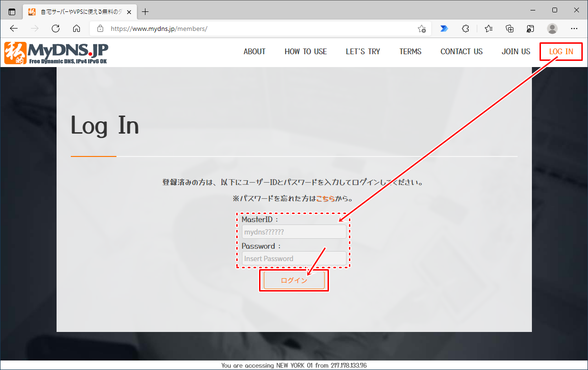The height and width of the screenshot is (370, 588).
Task: Switch to the MyDNS browser tab
Action: [76, 11]
